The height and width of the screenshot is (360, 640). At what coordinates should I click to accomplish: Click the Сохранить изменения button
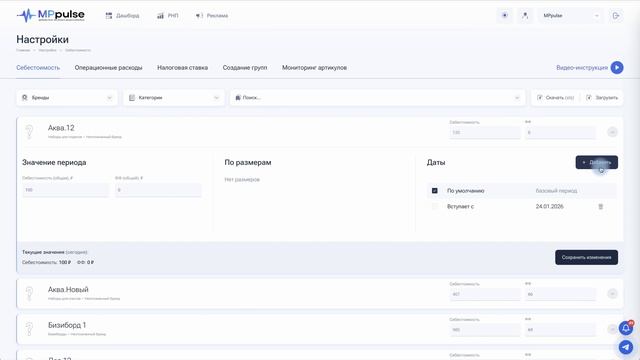pyautogui.click(x=586, y=257)
